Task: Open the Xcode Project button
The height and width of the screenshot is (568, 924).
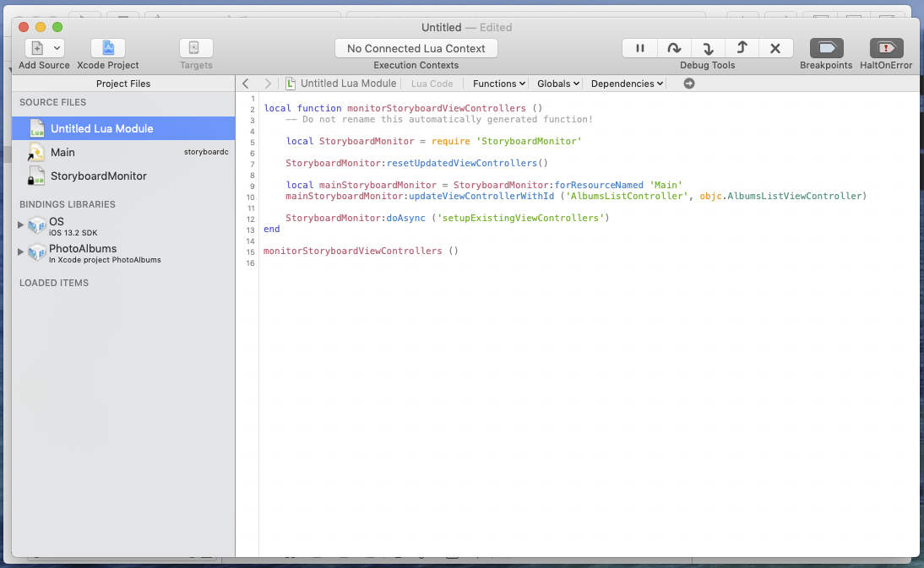Action: coord(108,47)
